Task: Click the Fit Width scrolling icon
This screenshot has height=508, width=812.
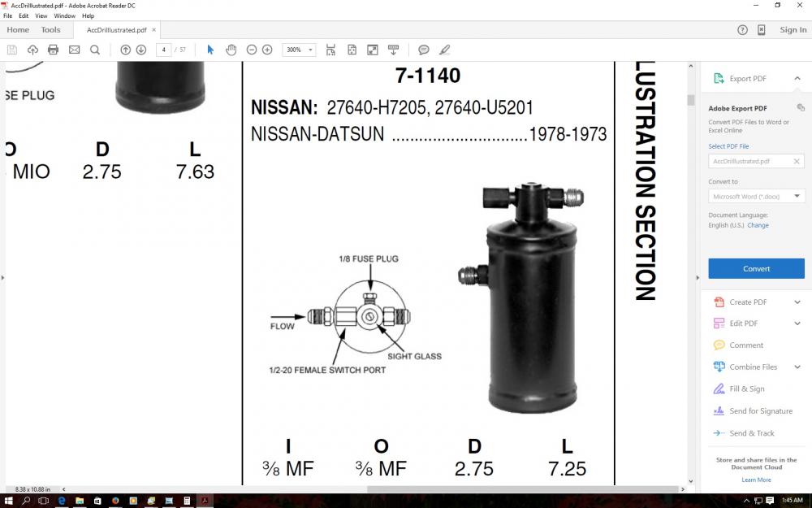Action: pos(330,50)
